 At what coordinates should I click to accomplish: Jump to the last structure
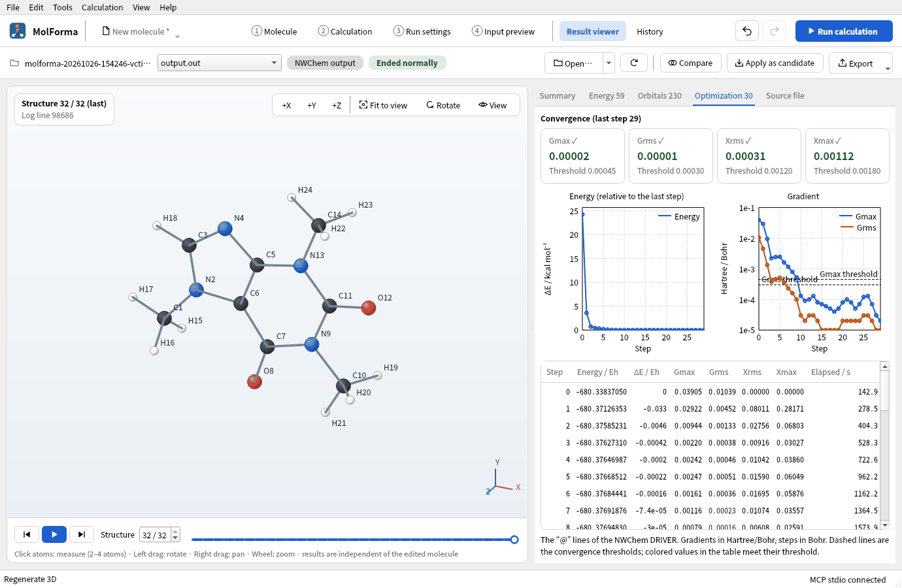[82, 534]
